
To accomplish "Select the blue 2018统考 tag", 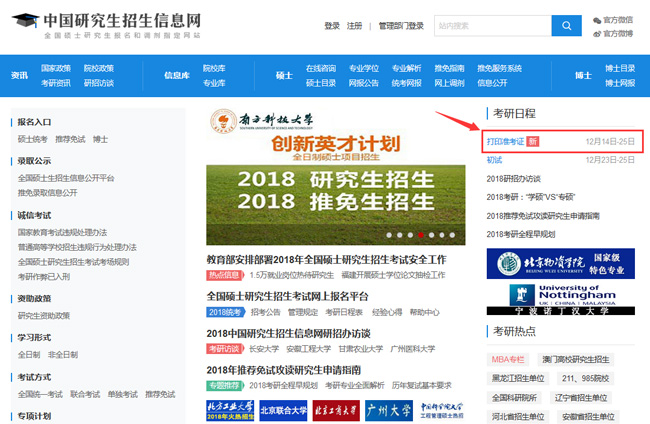I will click(225, 312).
